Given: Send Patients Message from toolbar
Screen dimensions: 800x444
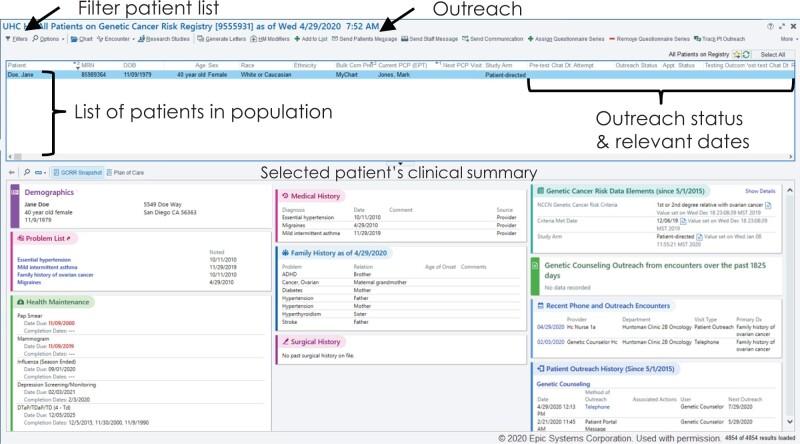Looking at the screenshot, I should pos(367,38).
